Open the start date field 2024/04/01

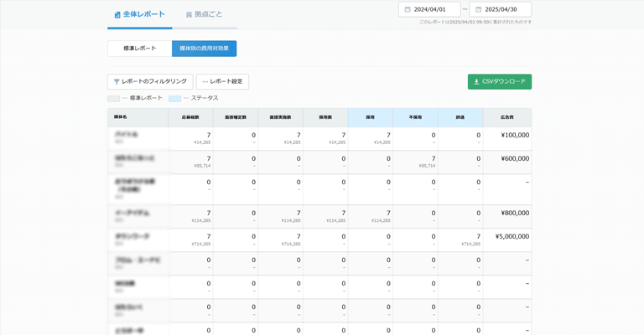429,9
